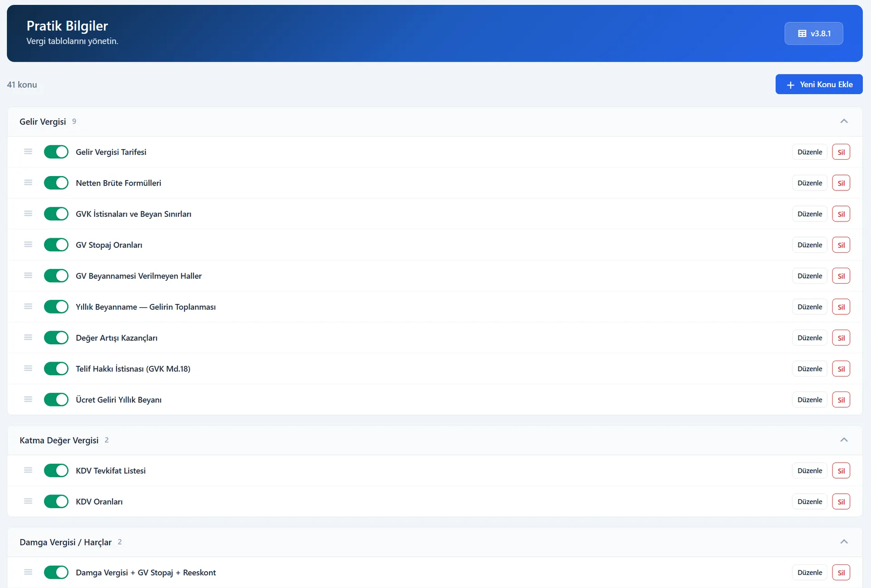Click the Gelir Vergisi section title
Viewport: 871px width, 588px height.
coord(43,122)
